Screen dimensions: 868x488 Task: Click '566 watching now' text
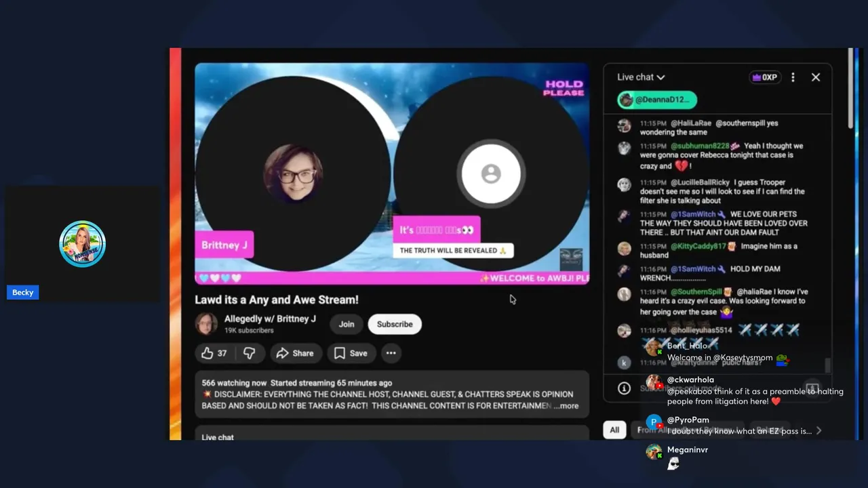tap(234, 383)
